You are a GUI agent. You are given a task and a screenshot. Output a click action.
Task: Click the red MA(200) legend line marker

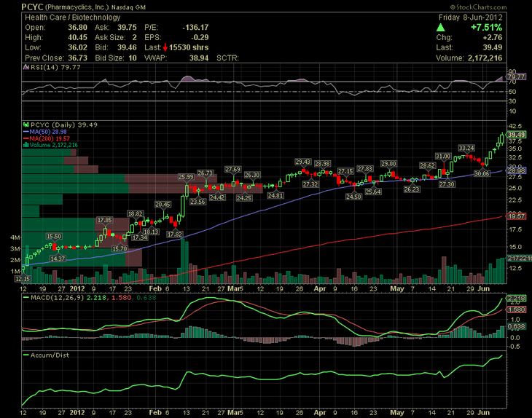pyautogui.click(x=26, y=138)
